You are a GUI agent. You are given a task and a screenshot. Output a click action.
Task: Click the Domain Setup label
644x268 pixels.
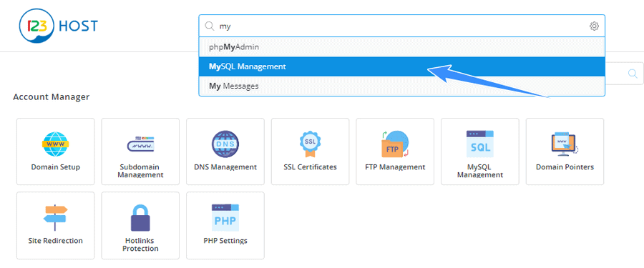coord(55,167)
